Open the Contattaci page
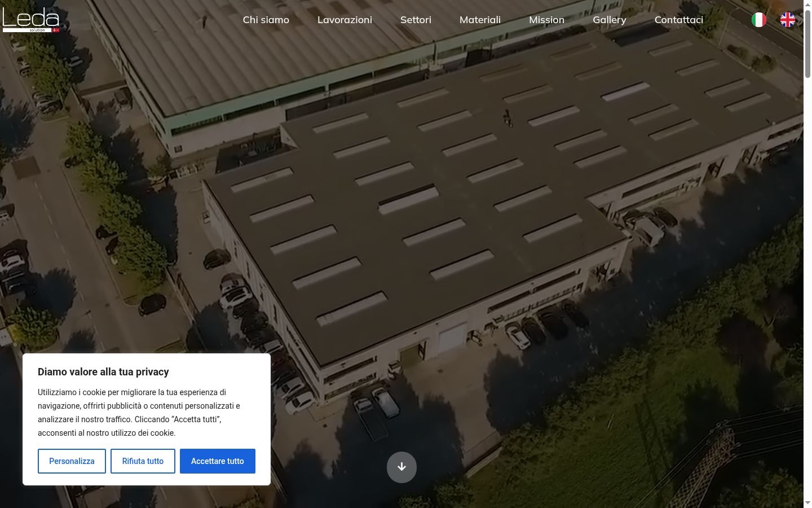This screenshot has height=508, width=812. click(x=679, y=20)
